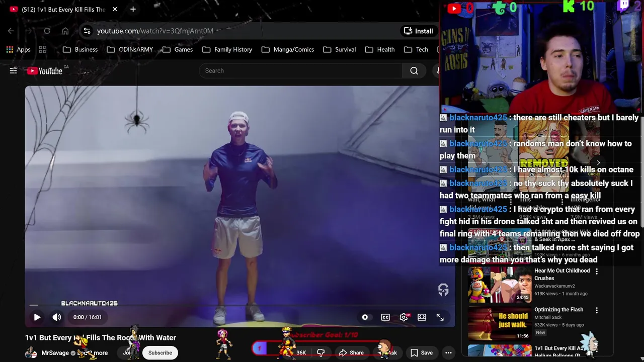Image resolution: width=644 pixels, height=362 pixels.
Task: Open MrSavage channel name link
Action: pos(55,353)
